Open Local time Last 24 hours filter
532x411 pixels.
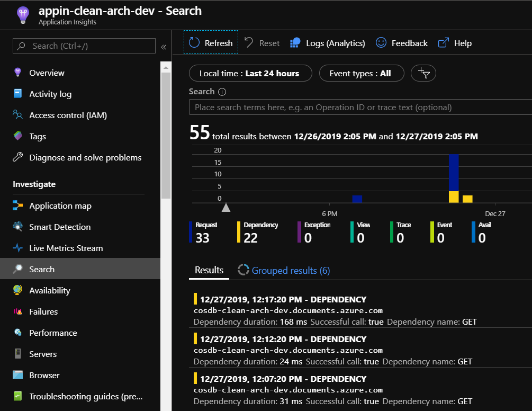[x=250, y=73]
